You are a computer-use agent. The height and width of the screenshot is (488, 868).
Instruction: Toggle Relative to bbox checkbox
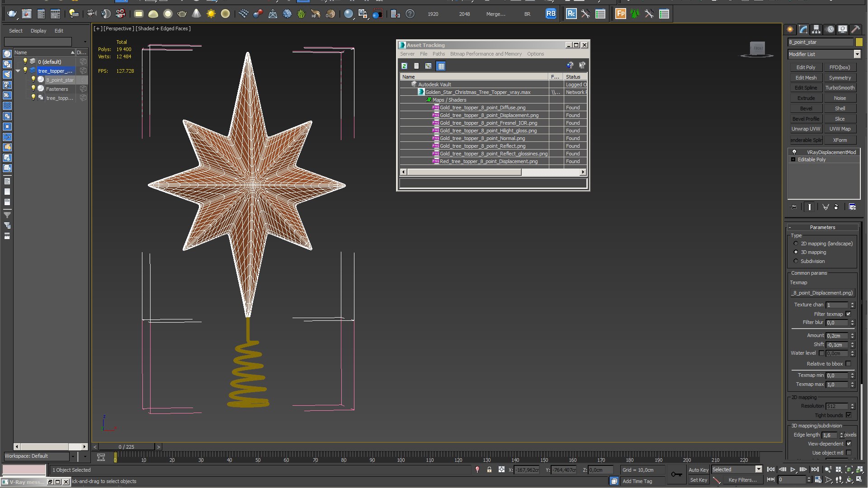point(849,364)
